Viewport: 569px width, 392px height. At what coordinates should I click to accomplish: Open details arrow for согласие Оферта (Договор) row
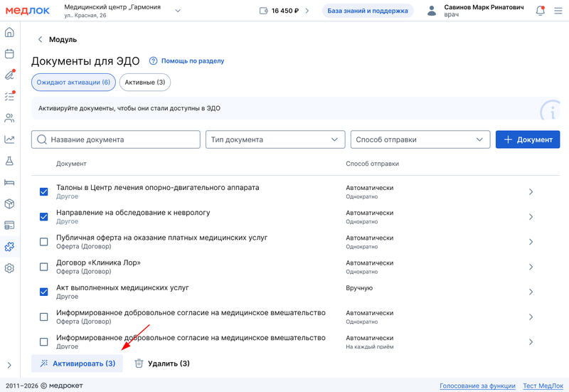tap(531, 317)
